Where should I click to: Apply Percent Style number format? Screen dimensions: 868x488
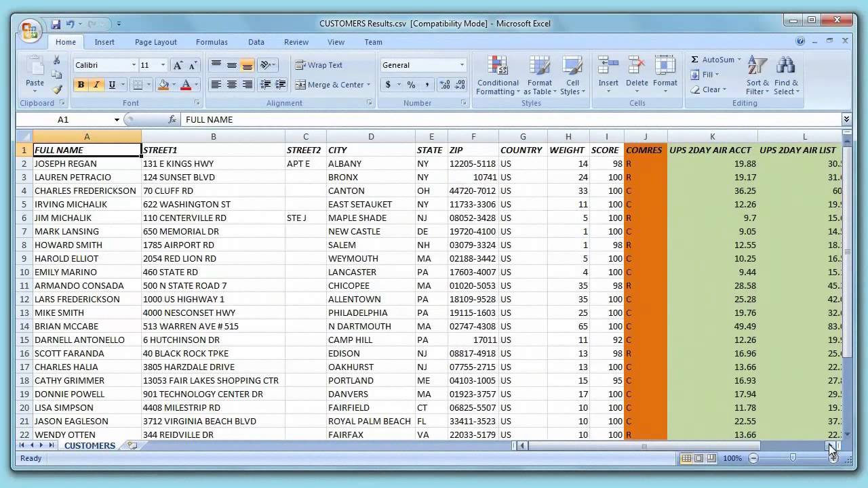[x=411, y=85]
